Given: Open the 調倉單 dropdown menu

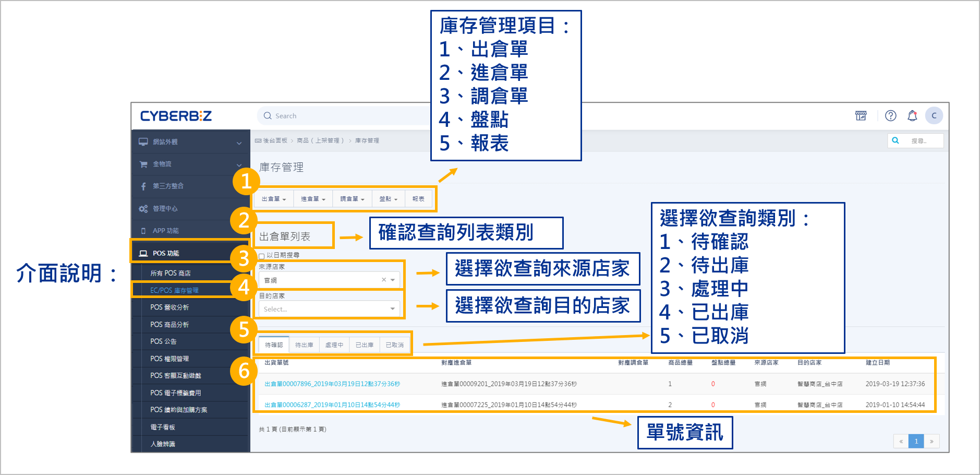Looking at the screenshot, I should click(352, 199).
